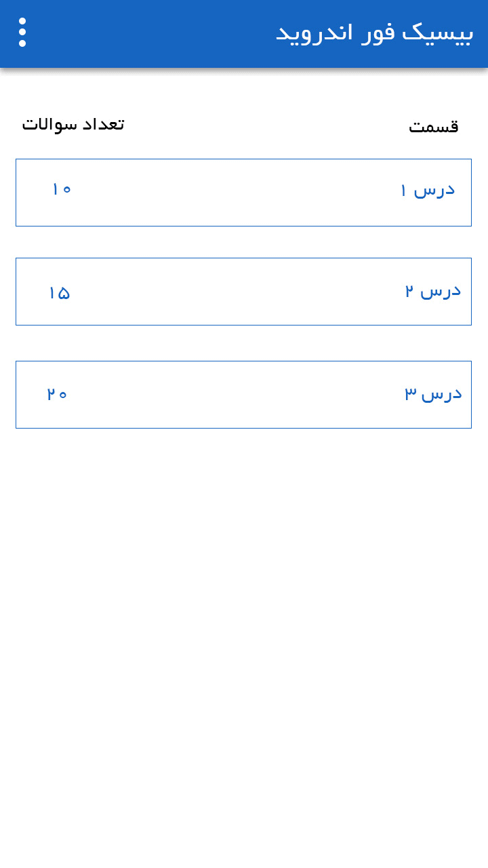Open the second quiz section درس ۲
Viewport: 488px width, 868px height.
(x=243, y=292)
